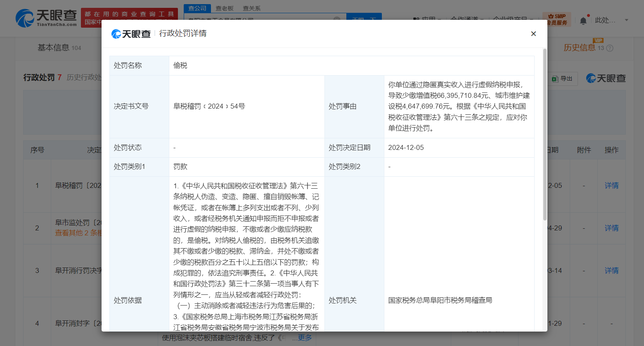Click the 2024-12-05 decision date value
Image resolution: width=644 pixels, height=346 pixels.
click(406, 147)
